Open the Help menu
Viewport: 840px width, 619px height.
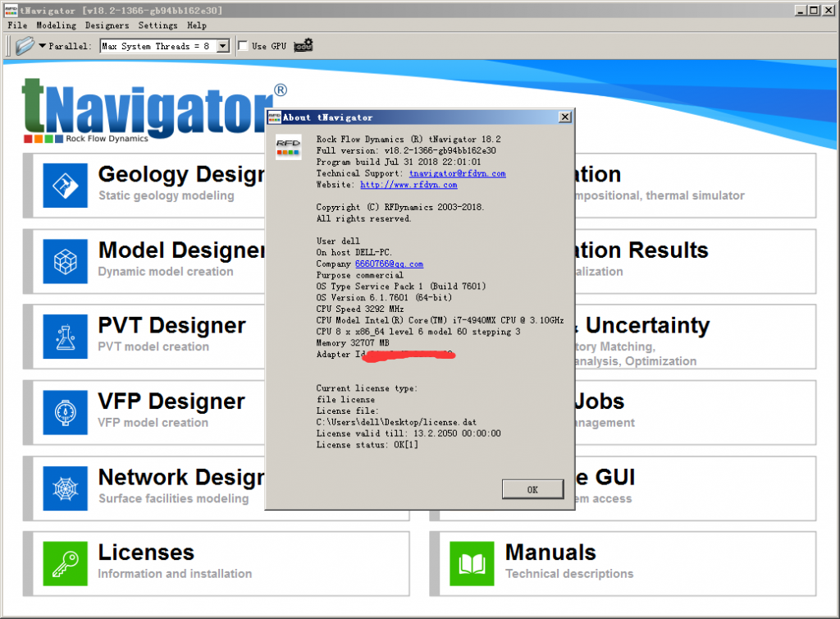pyautogui.click(x=197, y=25)
